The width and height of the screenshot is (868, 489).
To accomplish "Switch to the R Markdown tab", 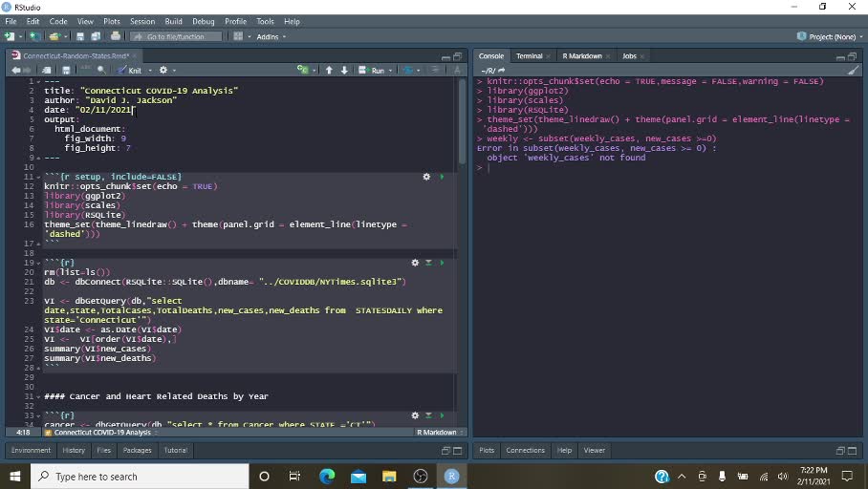I will tap(582, 55).
